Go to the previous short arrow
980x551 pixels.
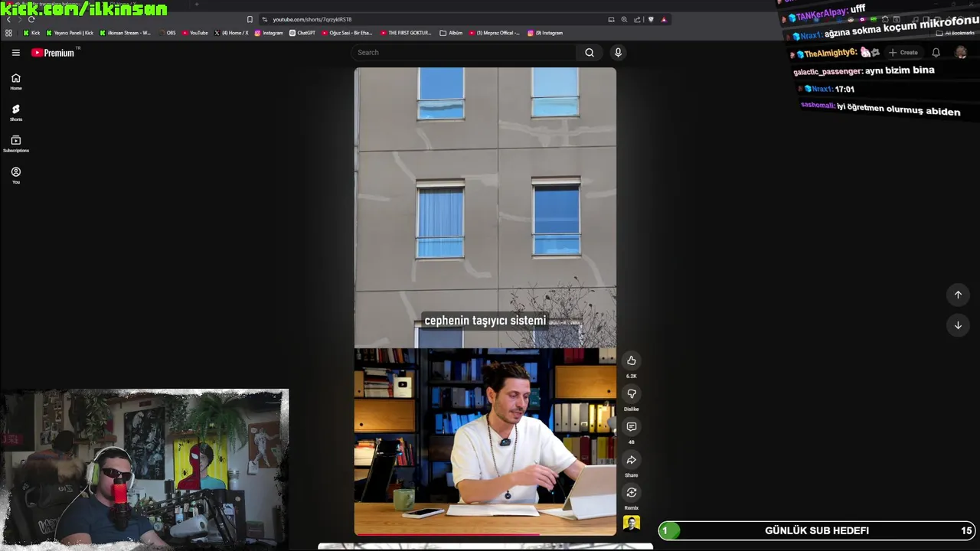pyautogui.click(x=958, y=295)
